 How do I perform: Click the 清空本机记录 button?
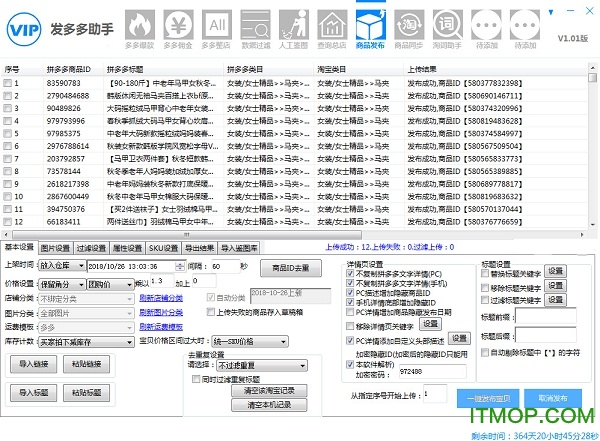pyautogui.click(x=269, y=405)
